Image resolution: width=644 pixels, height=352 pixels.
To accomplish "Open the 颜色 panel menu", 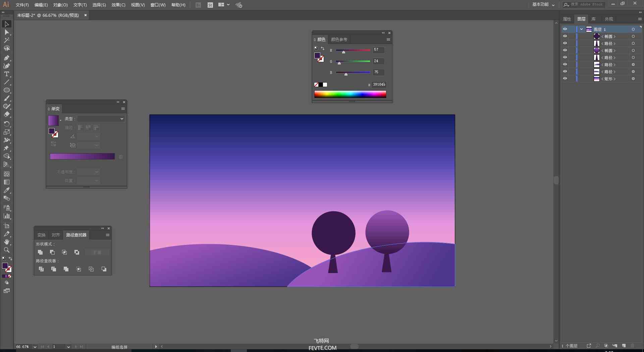I will click(388, 40).
